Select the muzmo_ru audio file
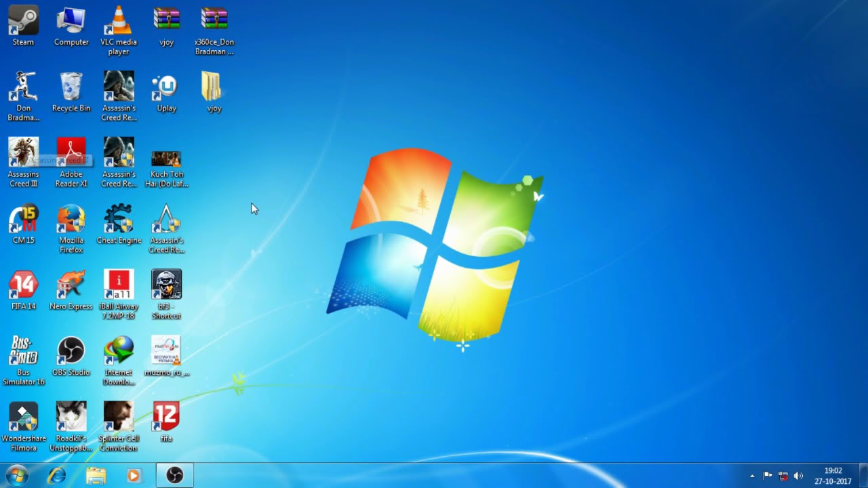868x488 pixels. pos(166,357)
